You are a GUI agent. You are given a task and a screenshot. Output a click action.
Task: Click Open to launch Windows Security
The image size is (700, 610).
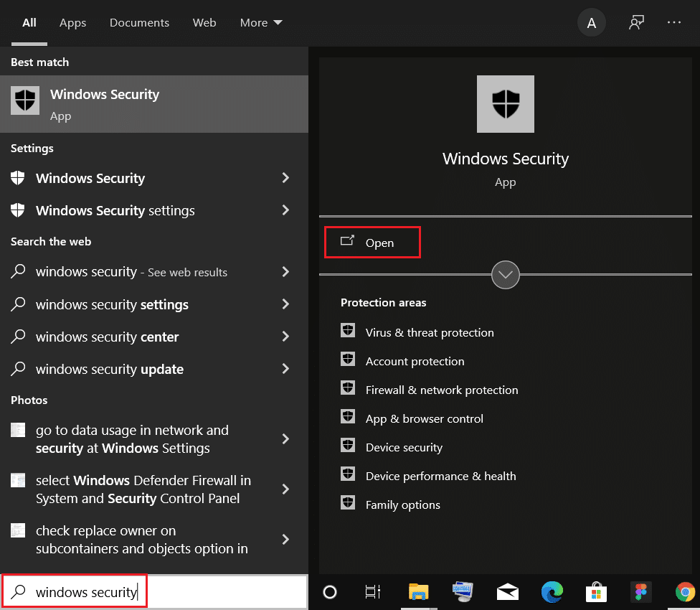click(372, 243)
